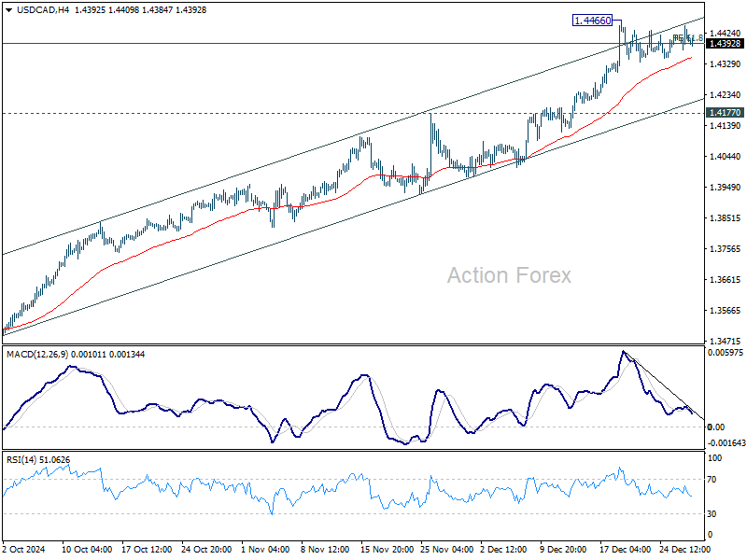Click the RSI scale level 70
This screenshot has height=560, width=747.
point(712,480)
